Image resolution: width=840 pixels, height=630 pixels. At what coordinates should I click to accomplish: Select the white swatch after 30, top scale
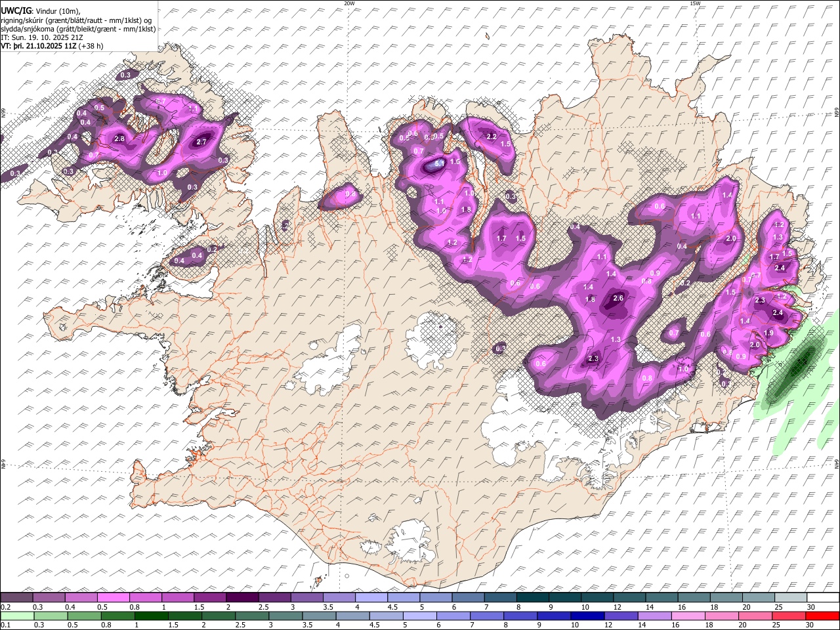[823, 597]
